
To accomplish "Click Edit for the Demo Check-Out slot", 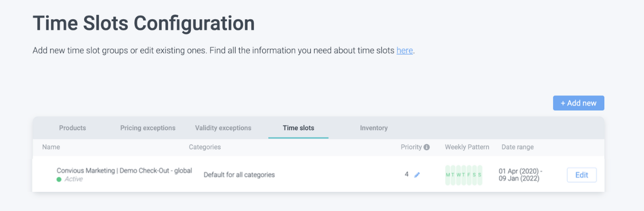I will coord(582,175).
